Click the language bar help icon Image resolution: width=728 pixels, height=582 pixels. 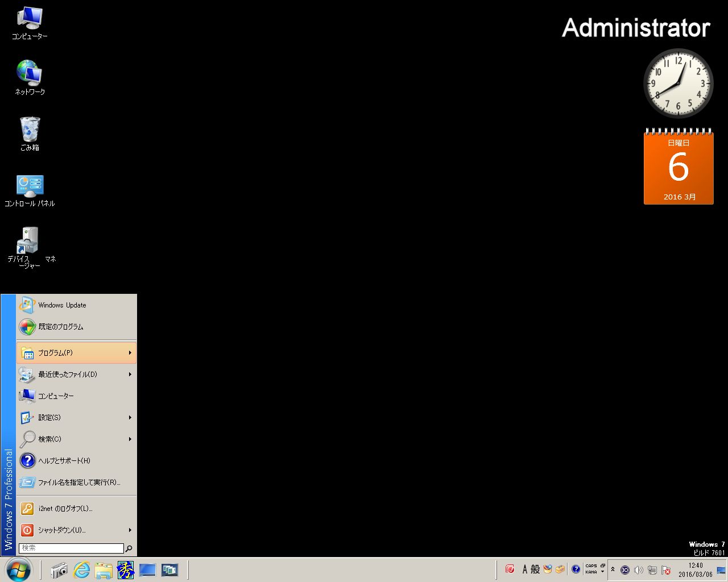576,569
